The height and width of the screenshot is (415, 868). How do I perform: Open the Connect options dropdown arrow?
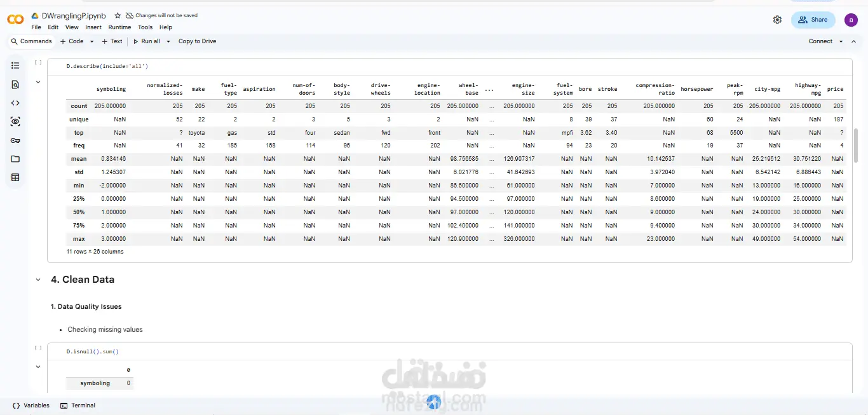tap(841, 41)
